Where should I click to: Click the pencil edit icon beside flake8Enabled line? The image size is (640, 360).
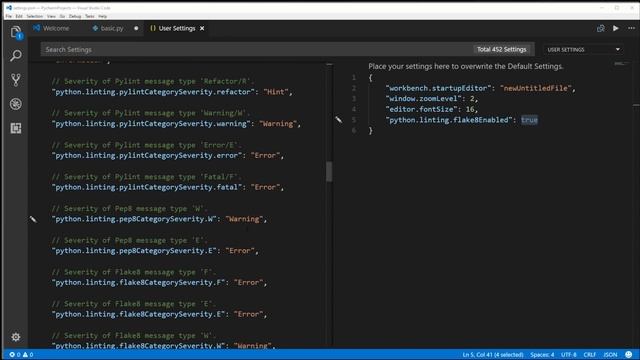coord(338,120)
